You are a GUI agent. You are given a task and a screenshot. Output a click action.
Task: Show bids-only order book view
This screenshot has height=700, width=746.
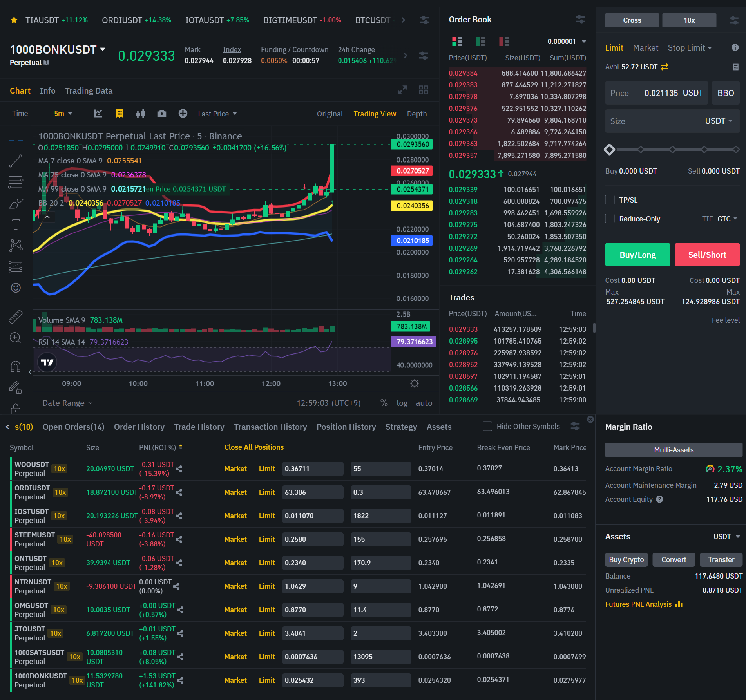click(x=480, y=41)
